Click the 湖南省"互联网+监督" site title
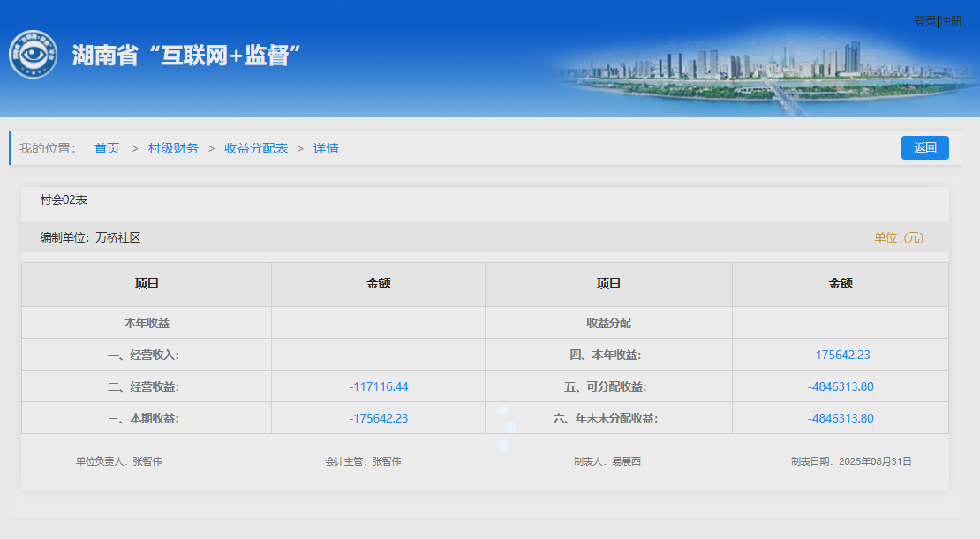Image resolution: width=980 pixels, height=539 pixels. pos(186,56)
